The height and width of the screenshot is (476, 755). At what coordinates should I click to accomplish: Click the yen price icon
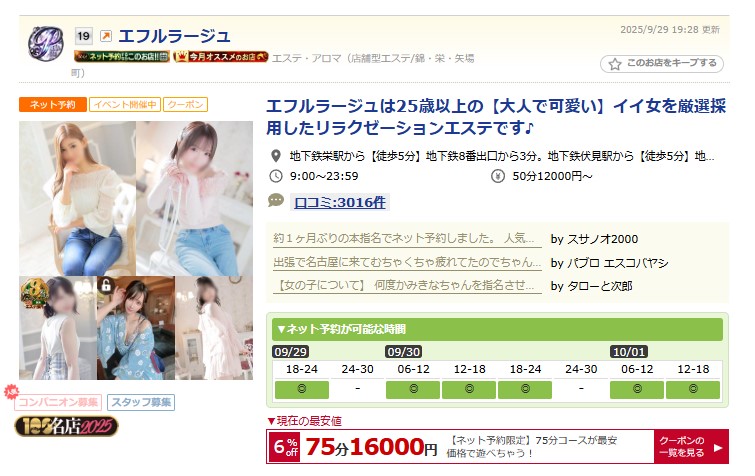[x=497, y=176]
